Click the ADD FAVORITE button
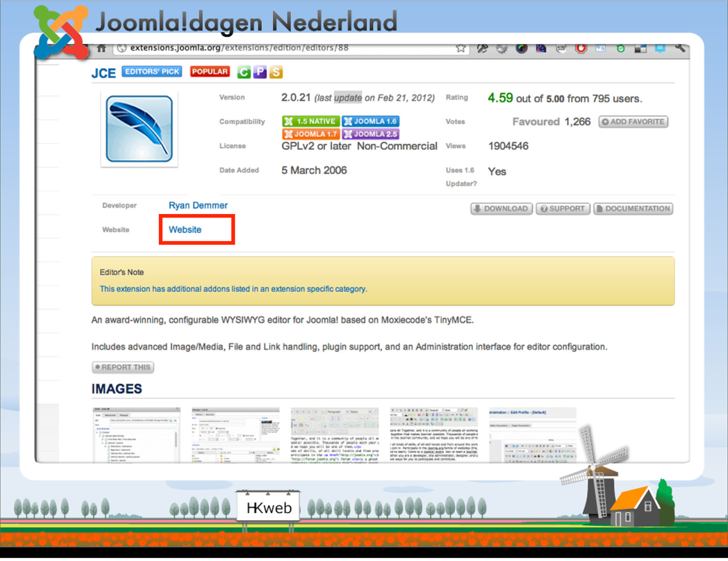Screen dimensions: 728x561 click(633, 122)
